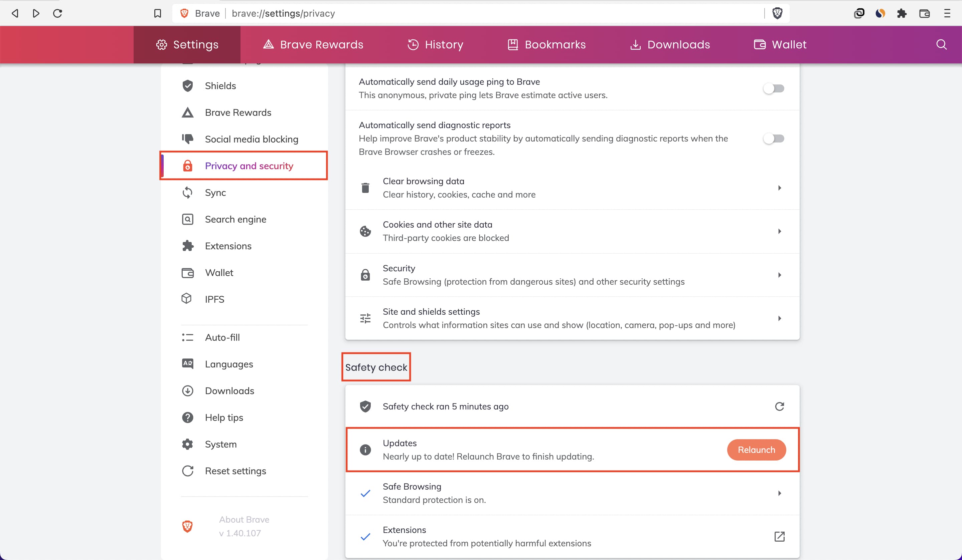The height and width of the screenshot is (560, 962).
Task: Expand Clear browsing data arrow
Action: 780,188
